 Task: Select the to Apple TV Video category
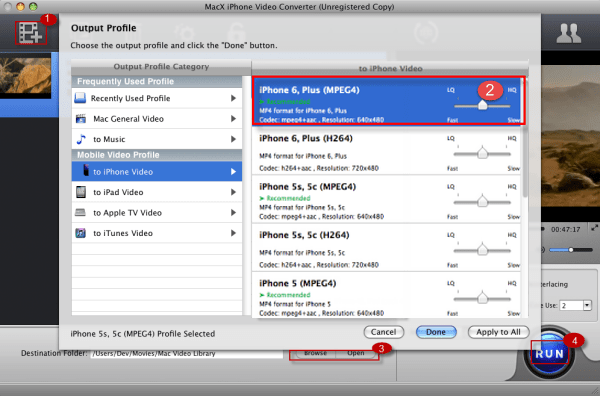157,212
